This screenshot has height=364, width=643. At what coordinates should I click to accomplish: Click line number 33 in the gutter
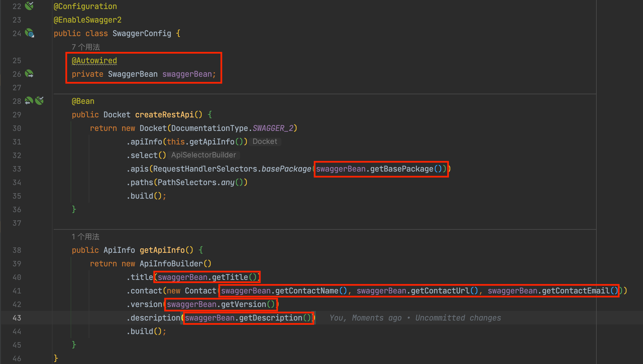pos(17,169)
